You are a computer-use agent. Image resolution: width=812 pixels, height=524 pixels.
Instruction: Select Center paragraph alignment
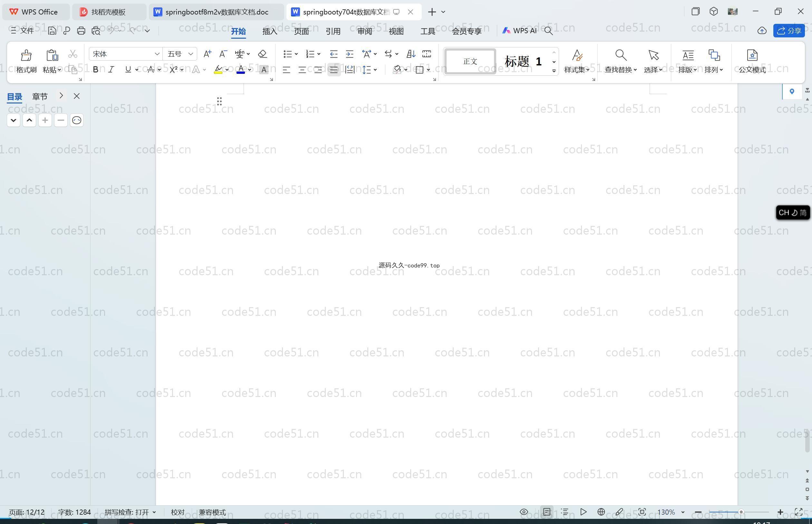point(302,70)
